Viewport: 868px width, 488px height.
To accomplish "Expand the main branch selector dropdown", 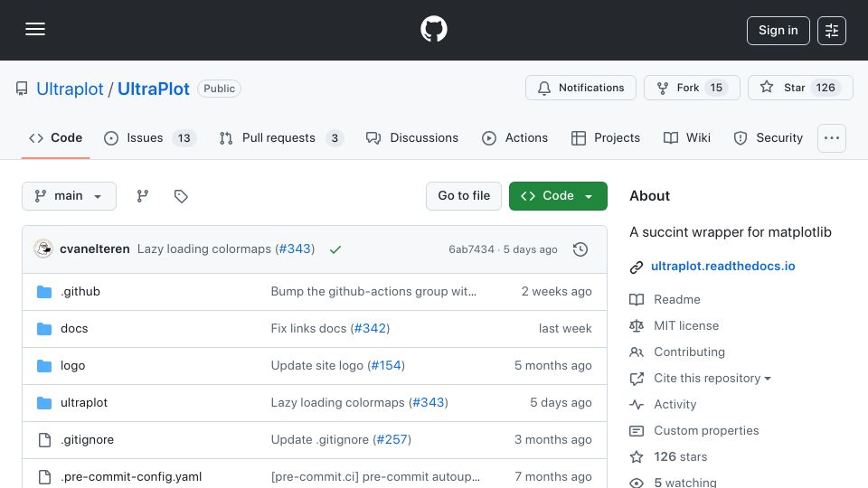I will click(70, 196).
